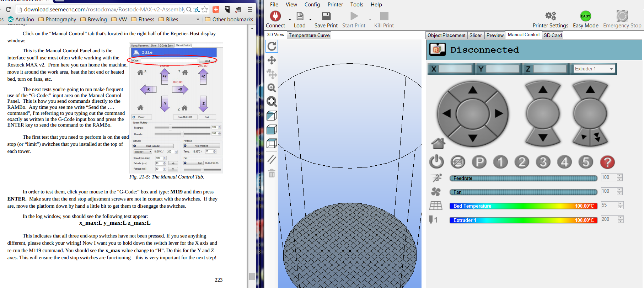Click the home all axes icon
This screenshot has height=288, width=644.
(x=438, y=143)
